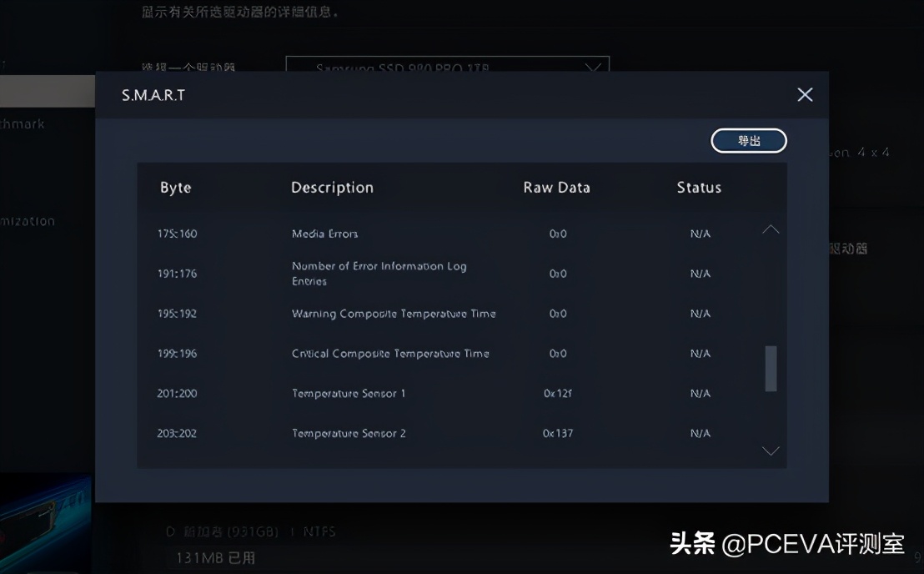
Task: Click the scroll-down chevron below the list
Action: [771, 451]
